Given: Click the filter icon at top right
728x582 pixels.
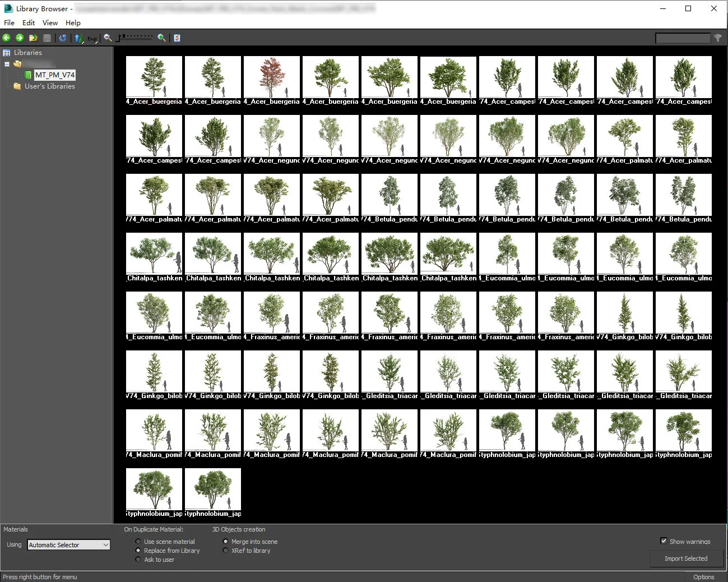Looking at the screenshot, I should point(718,38).
